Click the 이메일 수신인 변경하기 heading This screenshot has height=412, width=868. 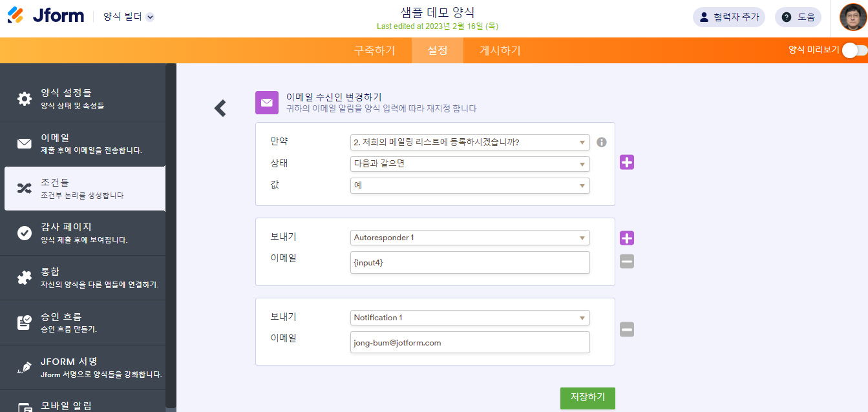point(334,97)
